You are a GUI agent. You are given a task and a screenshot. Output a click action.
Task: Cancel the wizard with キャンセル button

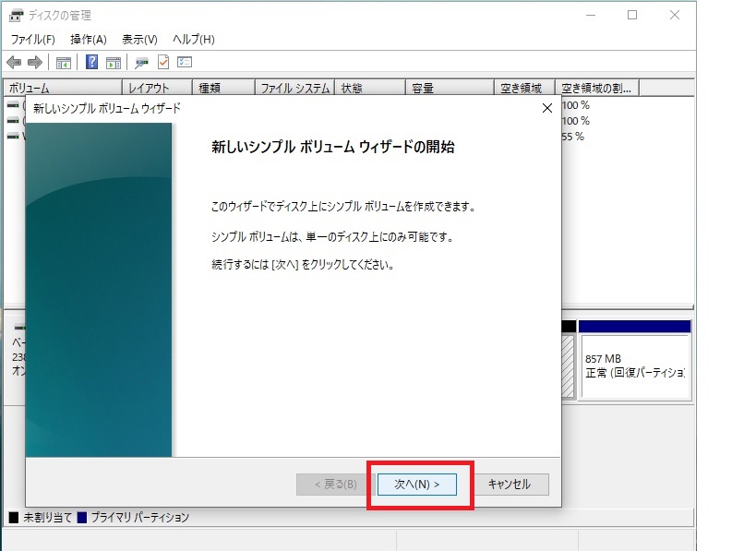click(510, 485)
